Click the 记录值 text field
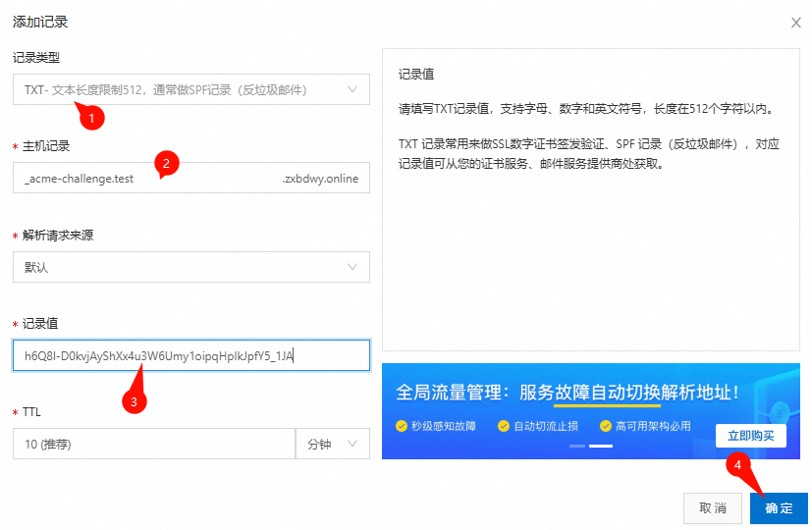 point(191,355)
